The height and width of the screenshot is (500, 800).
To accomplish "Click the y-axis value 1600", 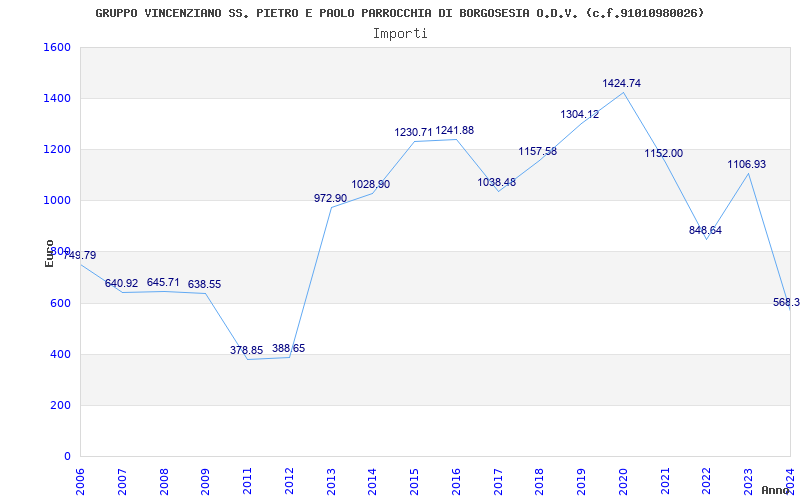I will 57,47.
